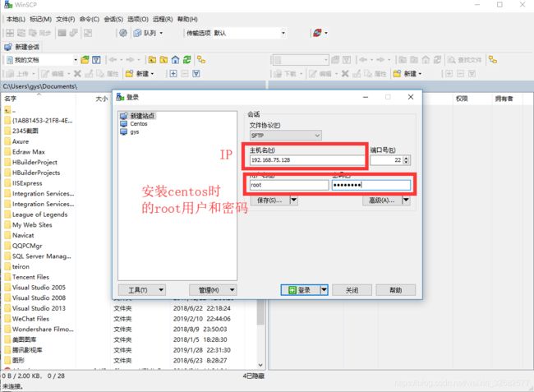Click the password input field
Viewport: 534px width, 392px height.
tap(371, 185)
